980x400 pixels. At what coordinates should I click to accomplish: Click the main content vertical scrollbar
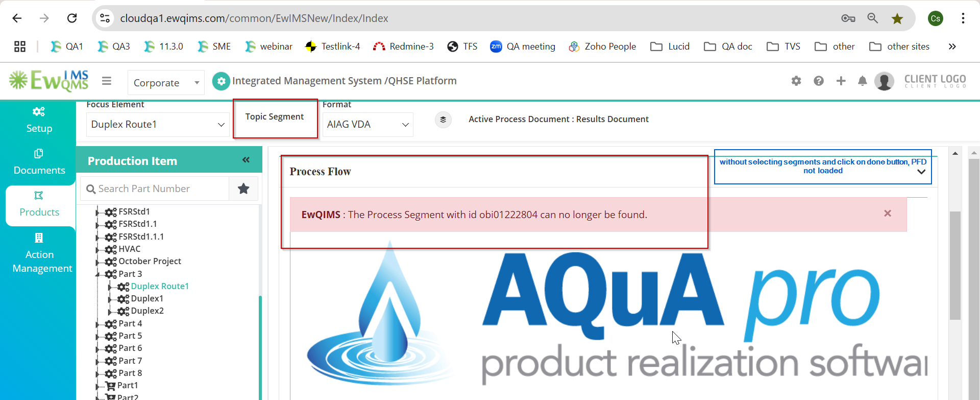pyautogui.click(x=955, y=266)
